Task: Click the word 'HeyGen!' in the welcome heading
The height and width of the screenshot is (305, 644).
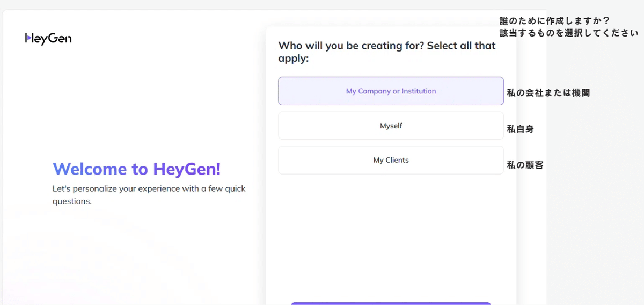Action: [x=187, y=169]
